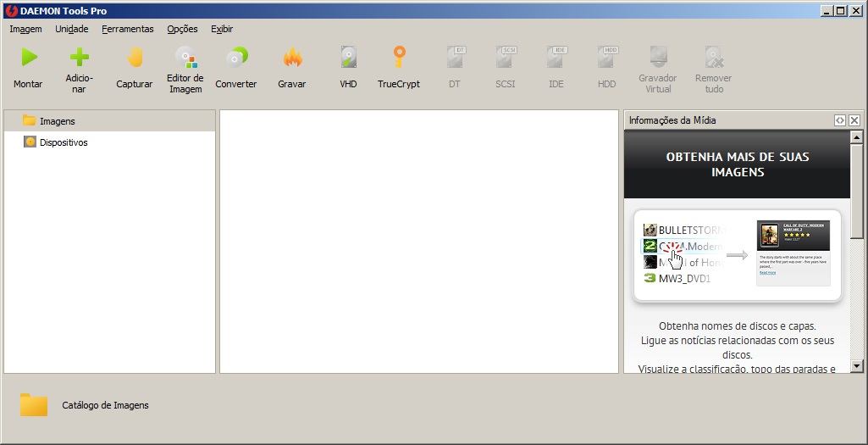
Task: Open the Ferramentas menu
Action: pos(127,29)
